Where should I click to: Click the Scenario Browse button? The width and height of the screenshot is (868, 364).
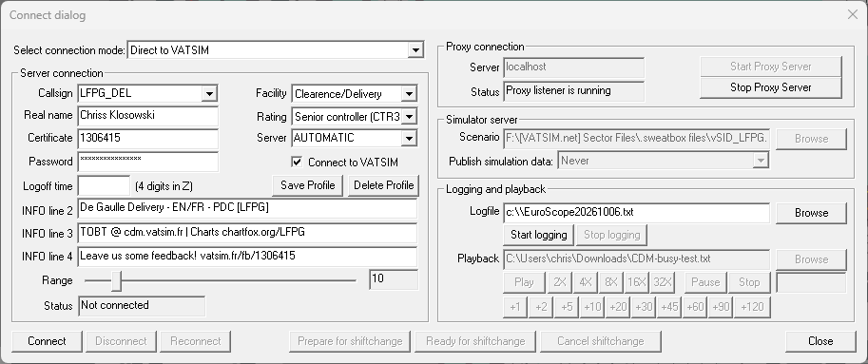(x=811, y=139)
